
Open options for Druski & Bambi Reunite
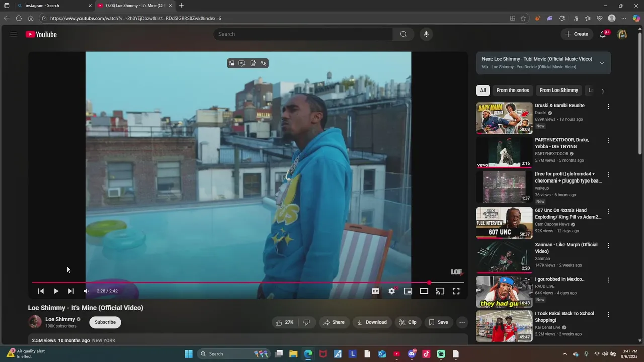pos(608,106)
